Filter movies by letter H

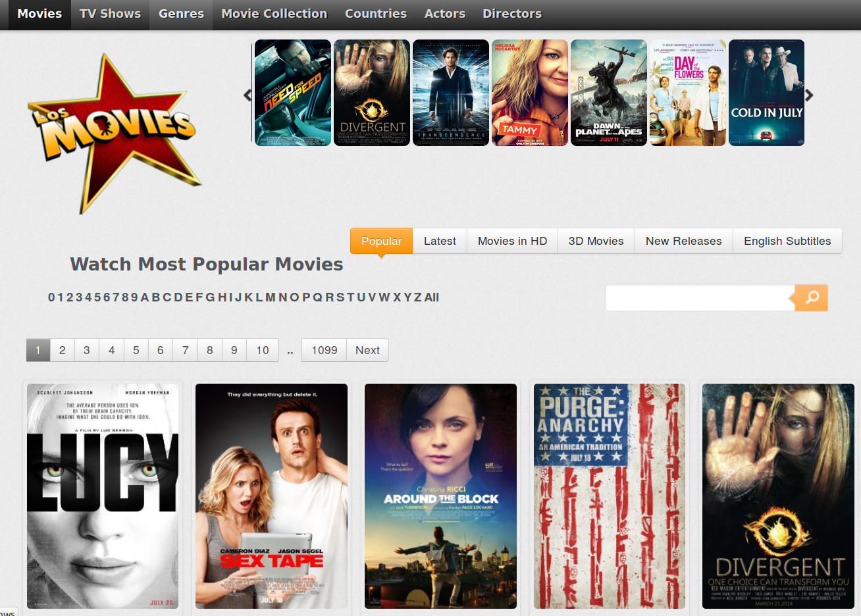click(222, 297)
